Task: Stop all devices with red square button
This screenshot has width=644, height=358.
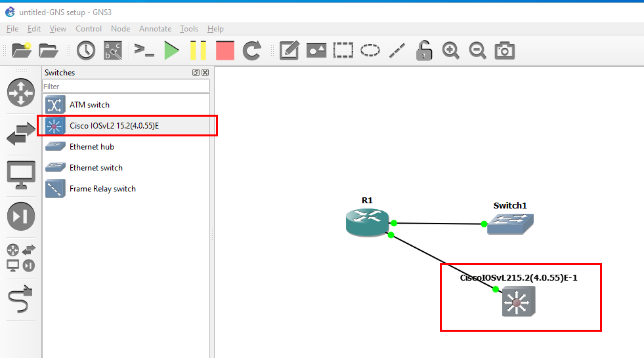Action: coord(225,50)
